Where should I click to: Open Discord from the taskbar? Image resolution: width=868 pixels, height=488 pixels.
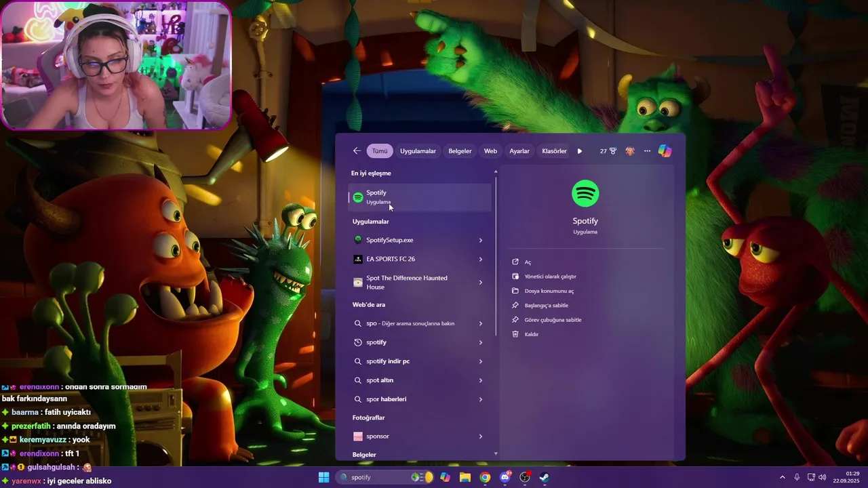coord(505,477)
